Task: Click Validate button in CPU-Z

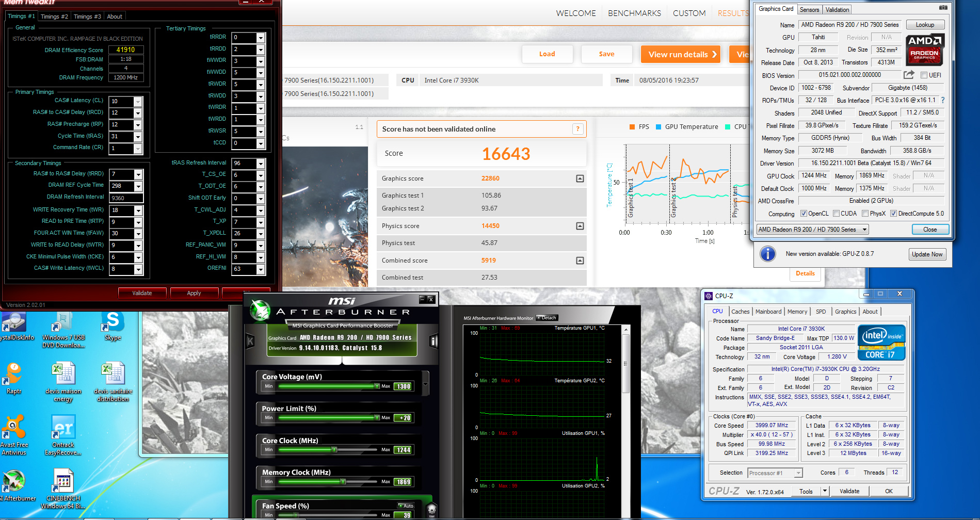Action: pos(849,491)
